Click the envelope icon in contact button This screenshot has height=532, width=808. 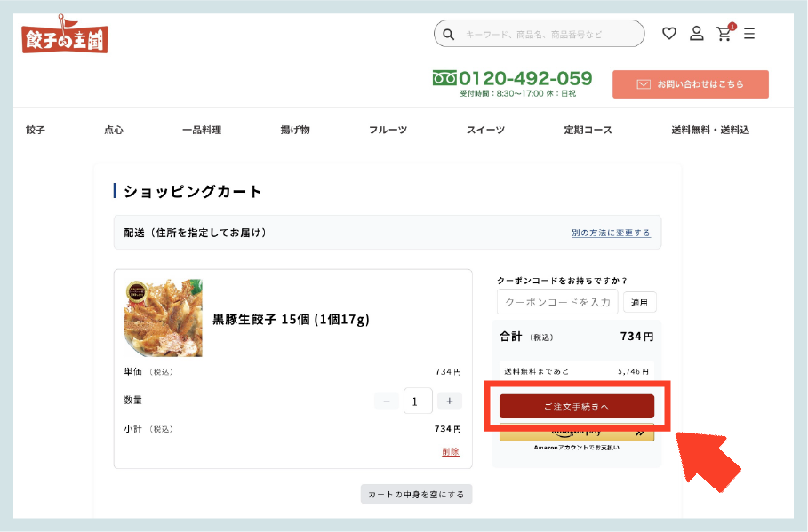pos(644,84)
